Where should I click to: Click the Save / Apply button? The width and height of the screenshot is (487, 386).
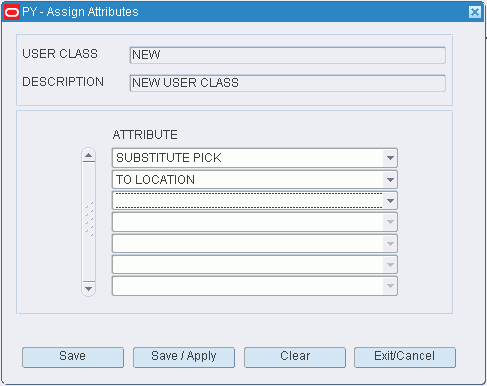click(x=184, y=357)
